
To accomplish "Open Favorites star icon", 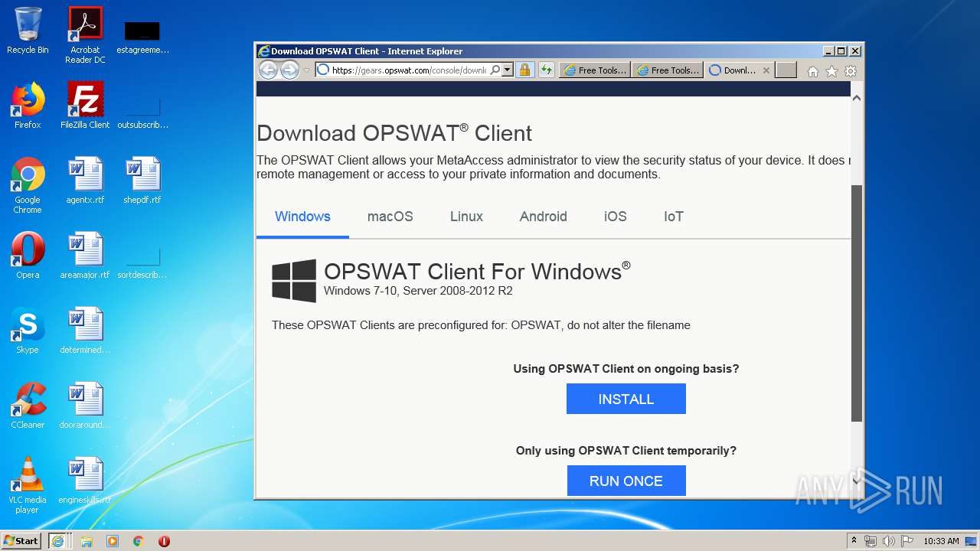I will pyautogui.click(x=831, y=71).
